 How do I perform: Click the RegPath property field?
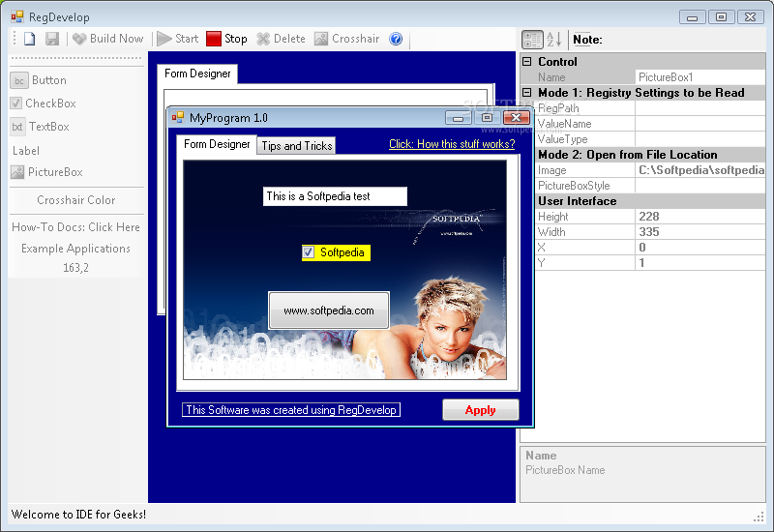click(700, 108)
